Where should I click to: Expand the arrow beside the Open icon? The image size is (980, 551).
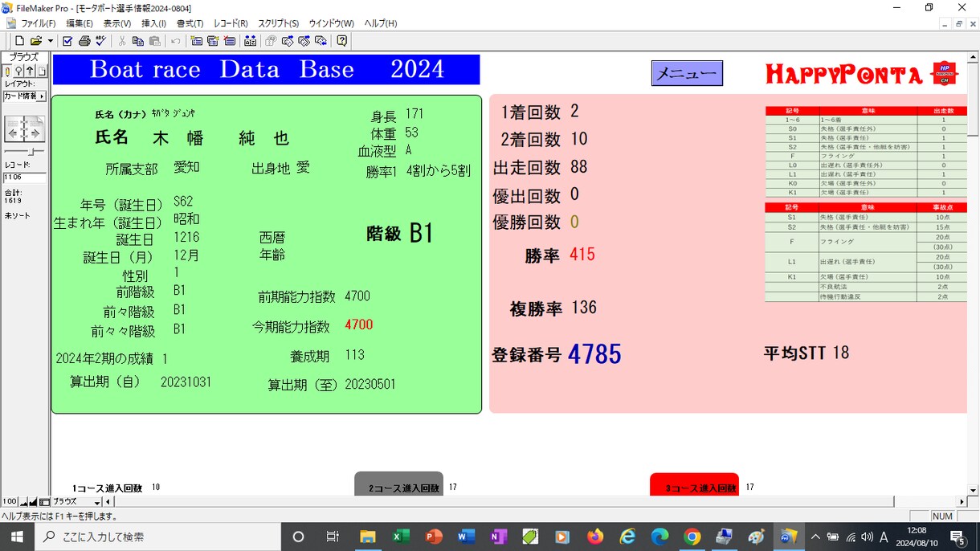tap(50, 41)
